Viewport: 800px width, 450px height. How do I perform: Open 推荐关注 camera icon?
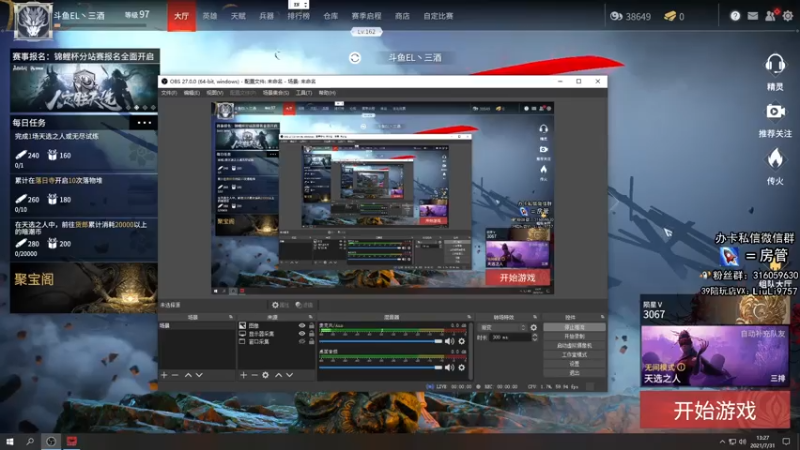(775, 111)
